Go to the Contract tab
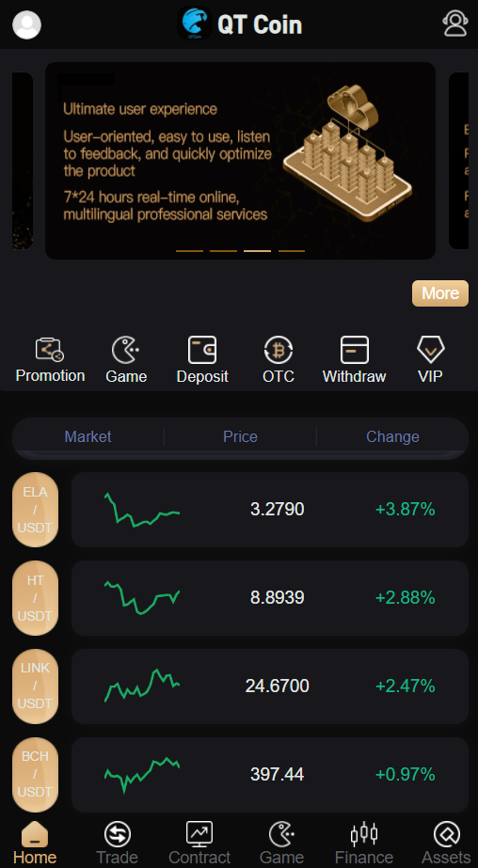The image size is (478, 868). click(199, 844)
